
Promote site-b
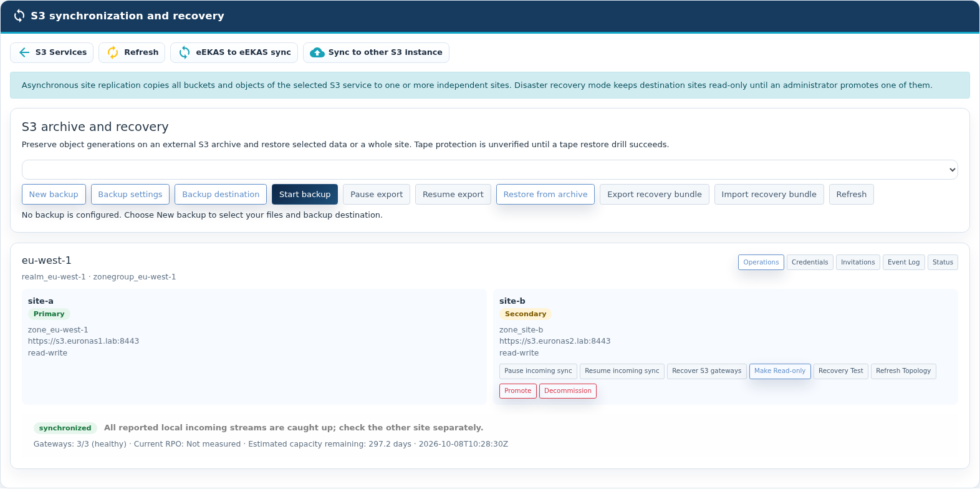coord(518,391)
